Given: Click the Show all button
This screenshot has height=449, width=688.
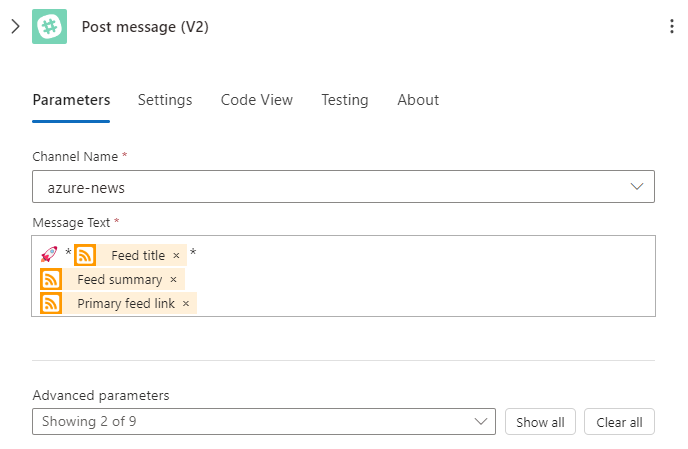Looking at the screenshot, I should point(540,422).
